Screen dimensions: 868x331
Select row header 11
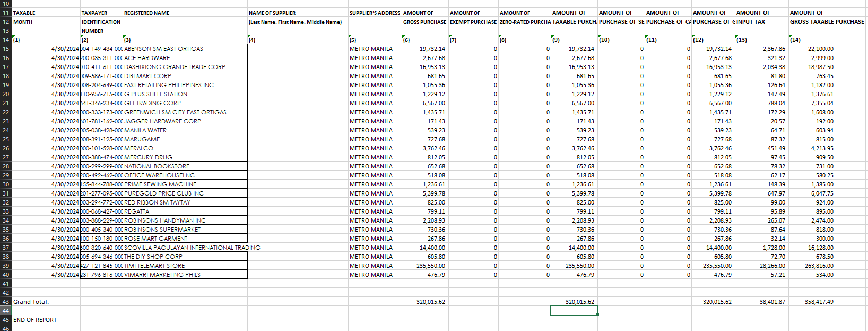coord(6,13)
